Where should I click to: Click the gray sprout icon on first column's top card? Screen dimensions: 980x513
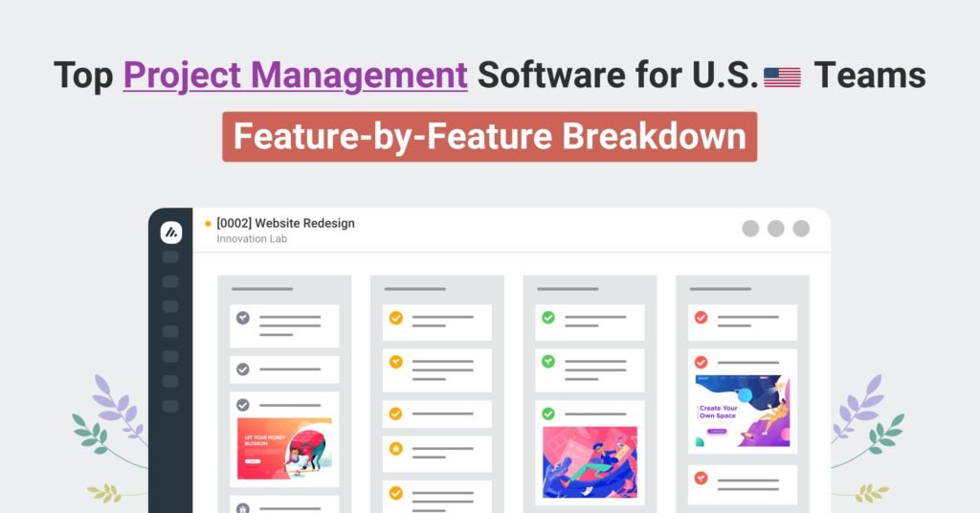pos(243,318)
